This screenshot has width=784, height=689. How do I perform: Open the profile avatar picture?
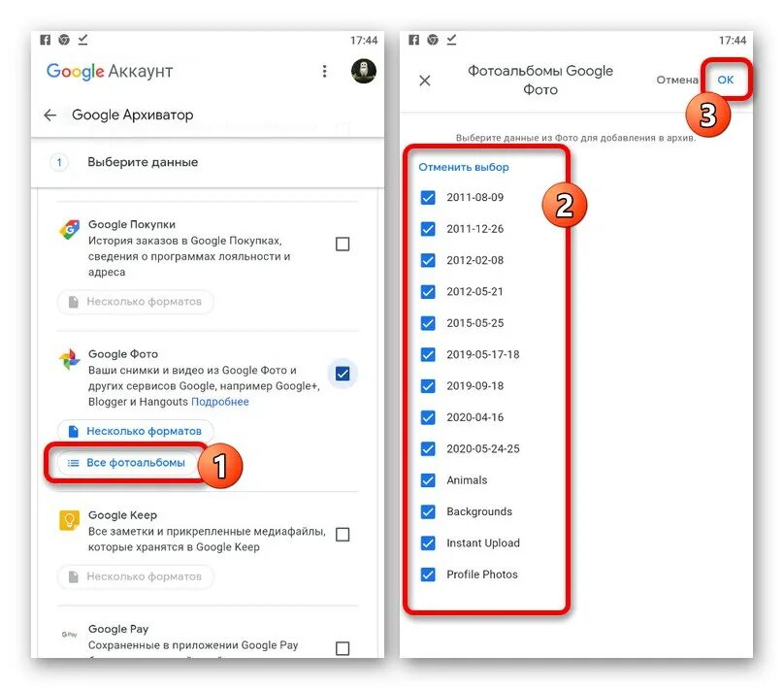(x=364, y=71)
